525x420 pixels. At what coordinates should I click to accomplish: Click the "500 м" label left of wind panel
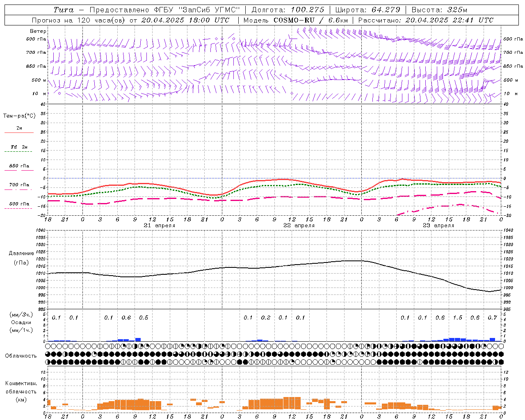pos(39,80)
